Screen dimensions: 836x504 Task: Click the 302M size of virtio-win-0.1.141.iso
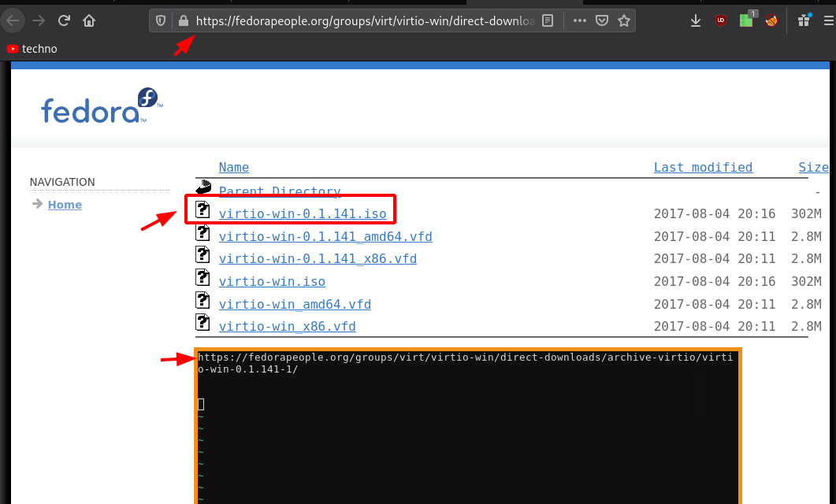tap(805, 213)
